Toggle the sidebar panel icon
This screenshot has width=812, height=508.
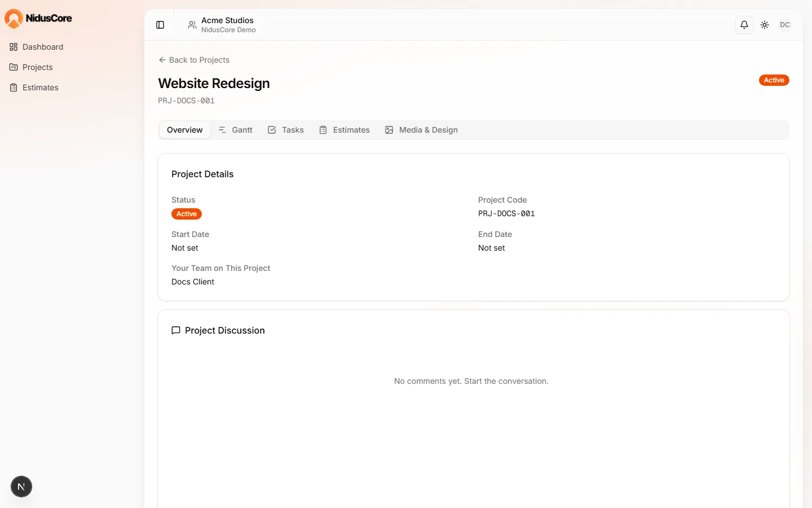(160, 25)
